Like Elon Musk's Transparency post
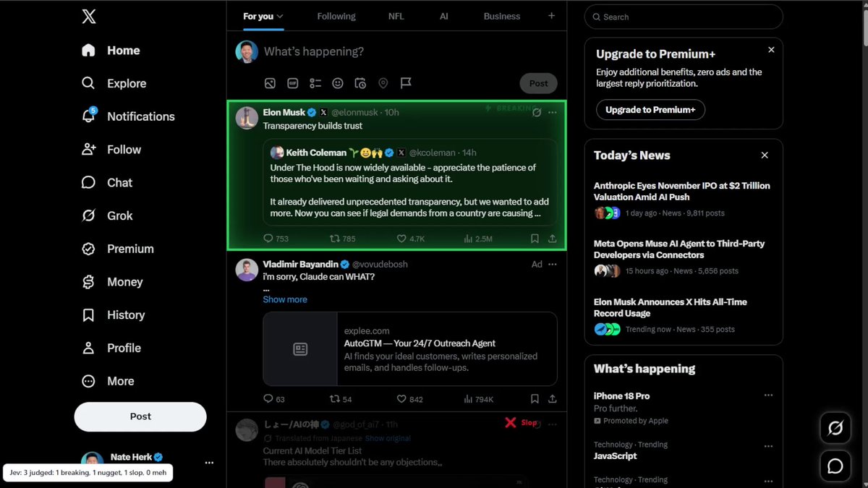Screen dimensions: 868x488 tap(410, 239)
